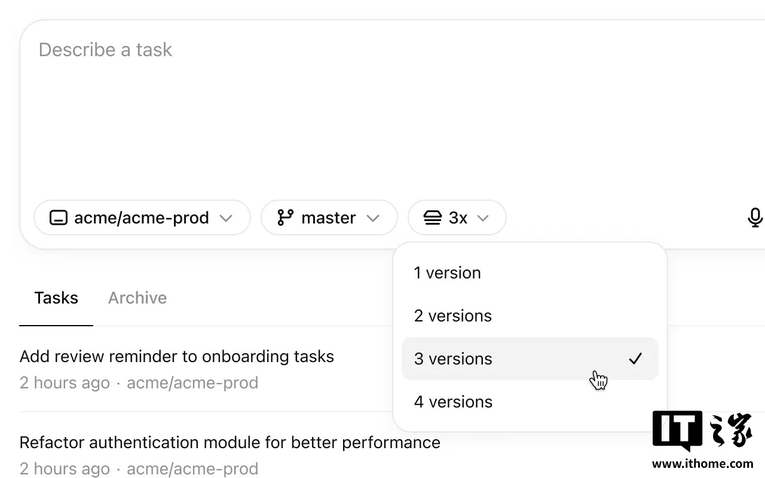Image resolution: width=765 pixels, height=478 pixels.
Task: Click the repository environment icon beside acme/acme-prod
Action: (59, 218)
